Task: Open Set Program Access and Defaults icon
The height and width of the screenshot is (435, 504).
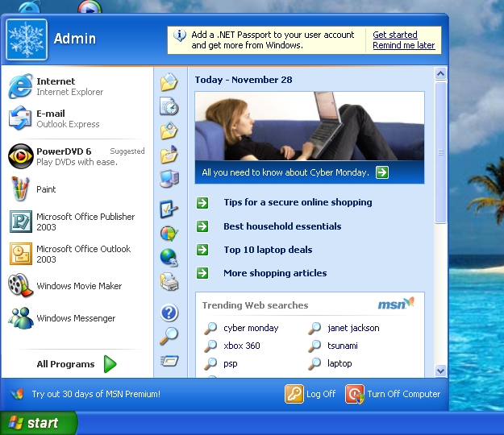Action: (169, 234)
